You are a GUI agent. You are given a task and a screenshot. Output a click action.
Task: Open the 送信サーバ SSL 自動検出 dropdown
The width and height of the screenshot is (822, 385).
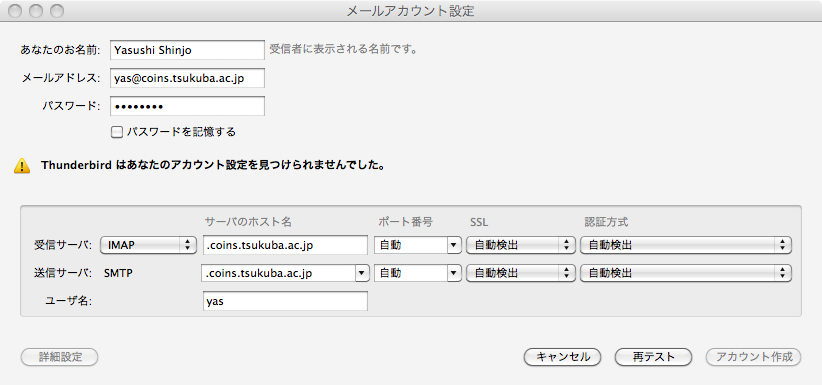click(521, 273)
